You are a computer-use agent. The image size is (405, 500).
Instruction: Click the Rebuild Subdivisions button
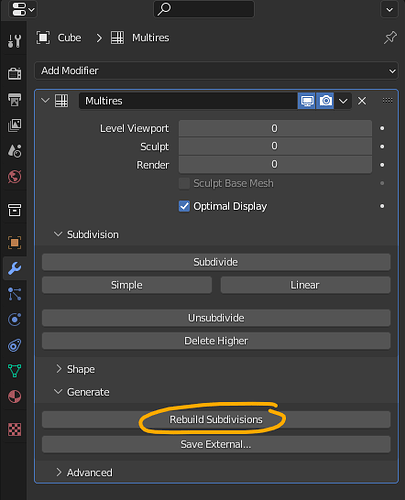click(216, 419)
